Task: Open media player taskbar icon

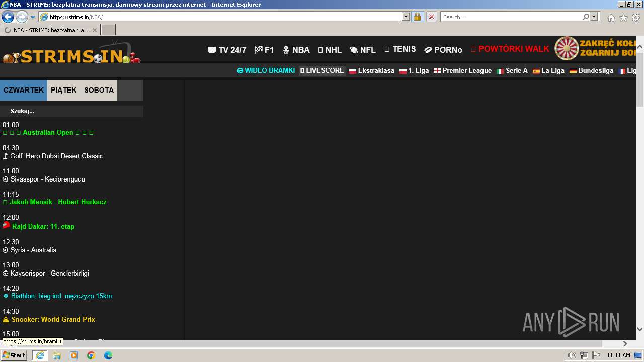Action: (74, 355)
